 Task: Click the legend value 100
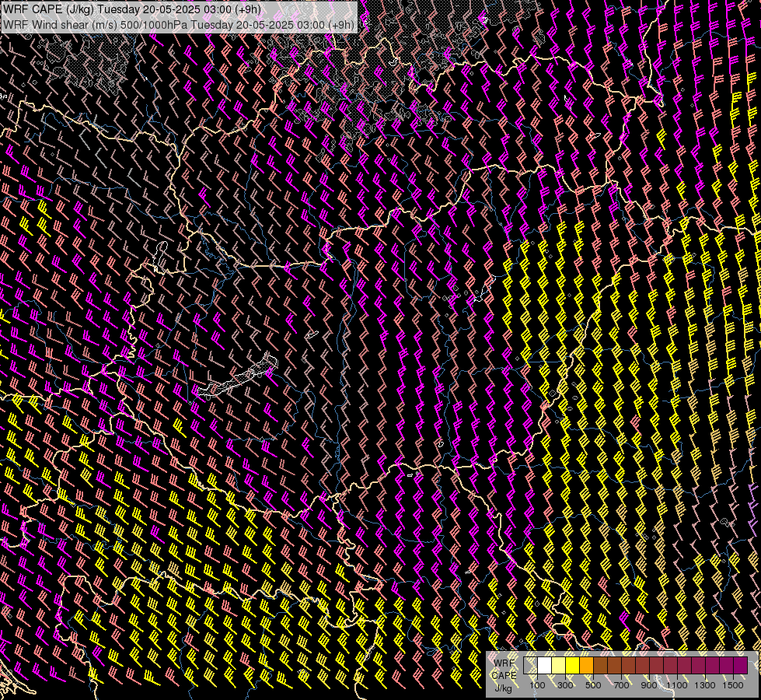coord(537,685)
